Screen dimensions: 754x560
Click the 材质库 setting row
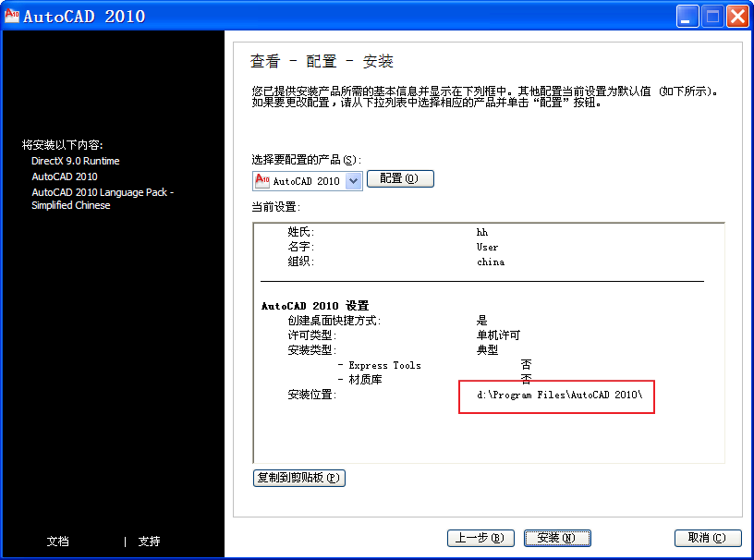pos(434,380)
